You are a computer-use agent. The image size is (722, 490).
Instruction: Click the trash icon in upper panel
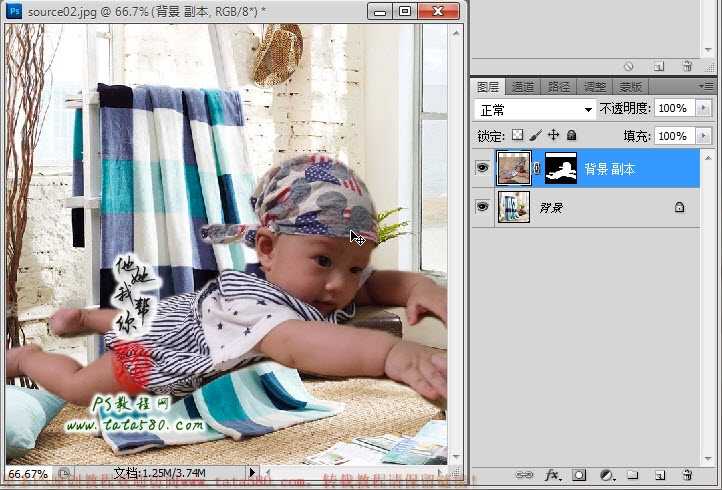click(687, 66)
